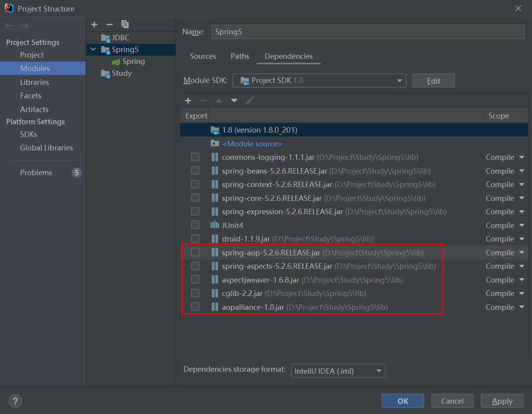Image resolution: width=532 pixels, height=414 pixels.
Task: Remove the selected dependency with the minus icon
Action: pyautogui.click(x=203, y=101)
